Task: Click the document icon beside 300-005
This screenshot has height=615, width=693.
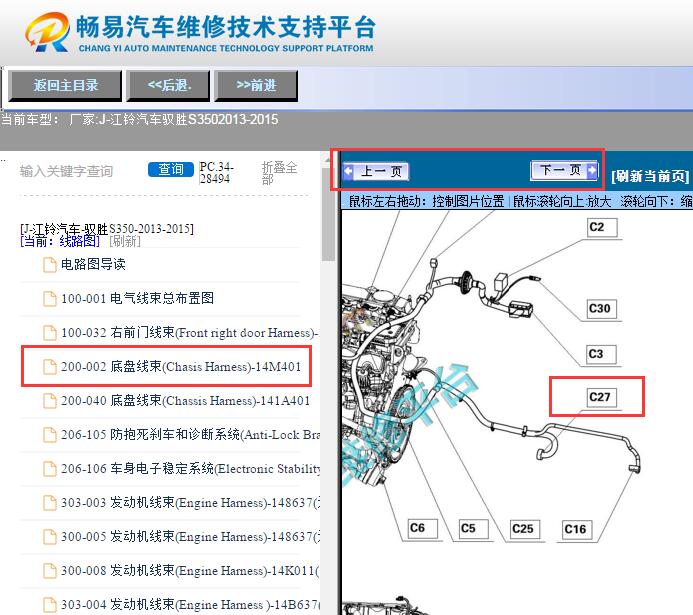Action: [x=50, y=537]
